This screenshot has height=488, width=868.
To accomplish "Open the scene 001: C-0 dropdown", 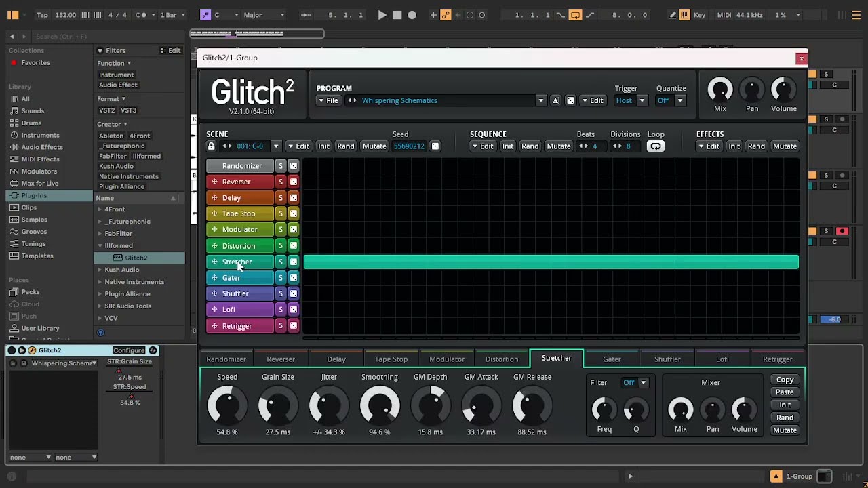I will 275,146.
